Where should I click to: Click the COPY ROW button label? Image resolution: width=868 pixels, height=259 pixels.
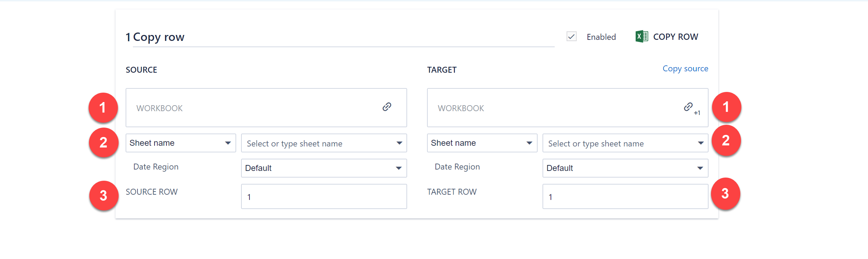coord(675,37)
